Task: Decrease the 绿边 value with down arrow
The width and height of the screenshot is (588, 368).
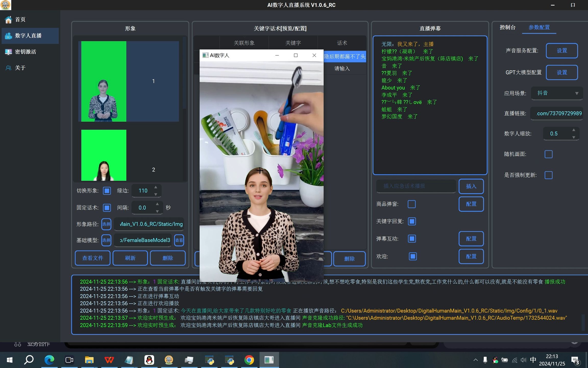Action: coord(156,194)
